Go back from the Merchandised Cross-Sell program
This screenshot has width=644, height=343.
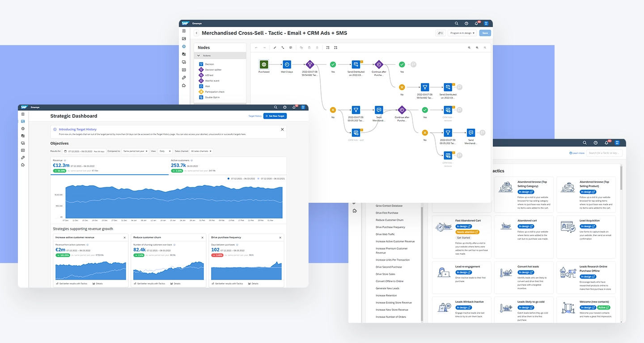(x=197, y=33)
